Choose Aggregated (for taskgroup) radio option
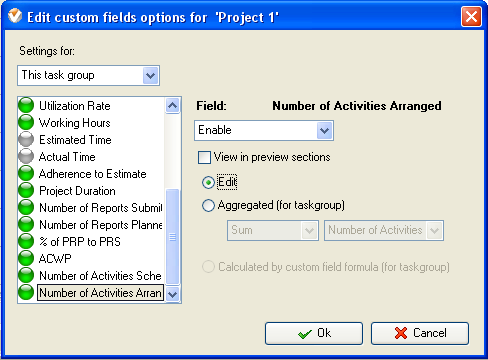488x360 pixels. [x=208, y=205]
